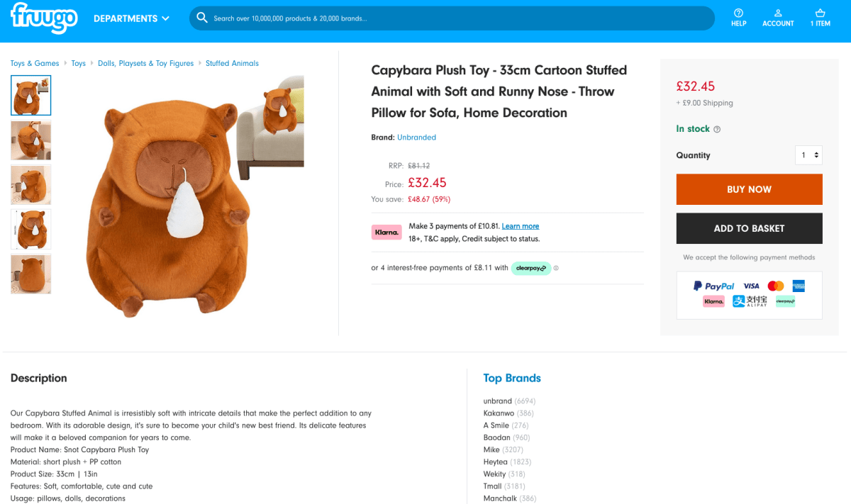
Task: Select the second product thumbnail
Action: [x=31, y=140]
